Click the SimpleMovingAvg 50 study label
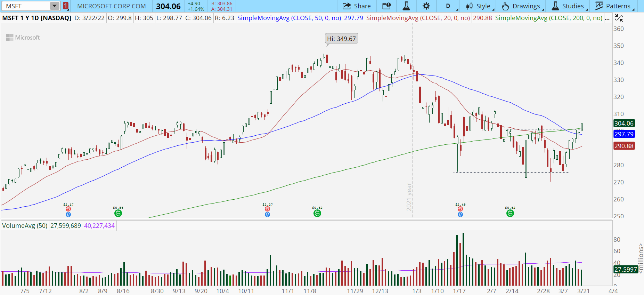644x295 pixels. pyautogui.click(x=289, y=18)
